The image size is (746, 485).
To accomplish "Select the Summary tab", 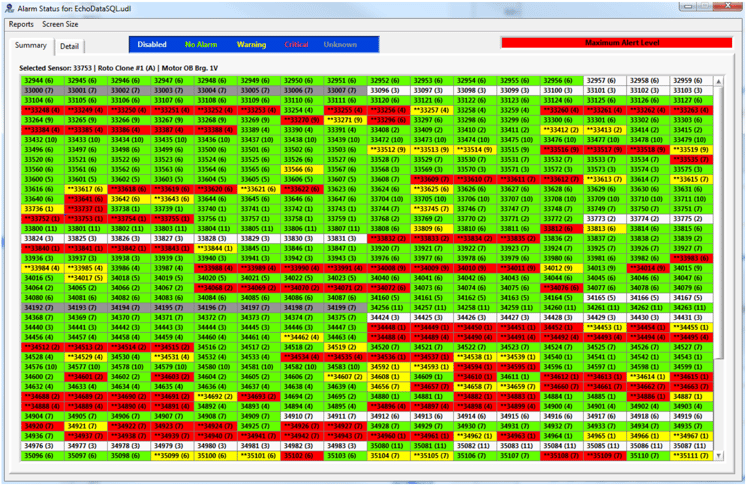I will point(31,45).
